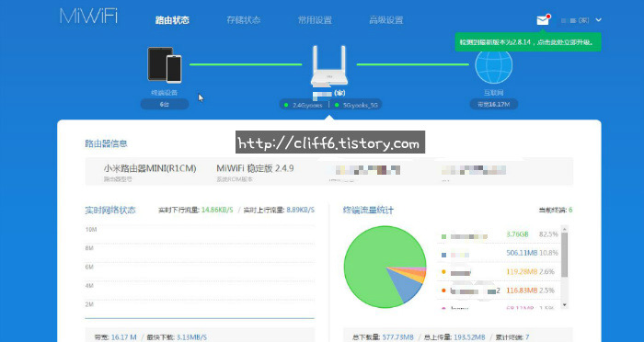The height and width of the screenshot is (342, 644).
Task: Click the 互联网 label under globe
Action: pos(493,93)
